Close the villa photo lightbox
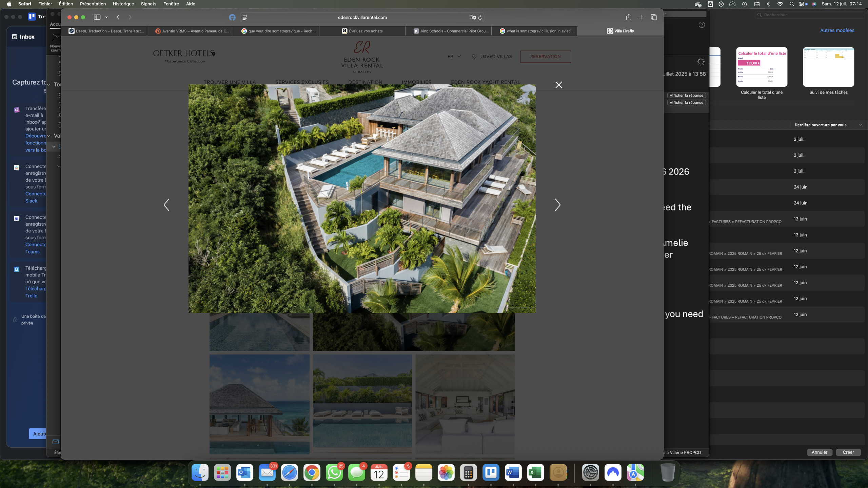Viewport: 868px width, 488px height. [x=559, y=85]
